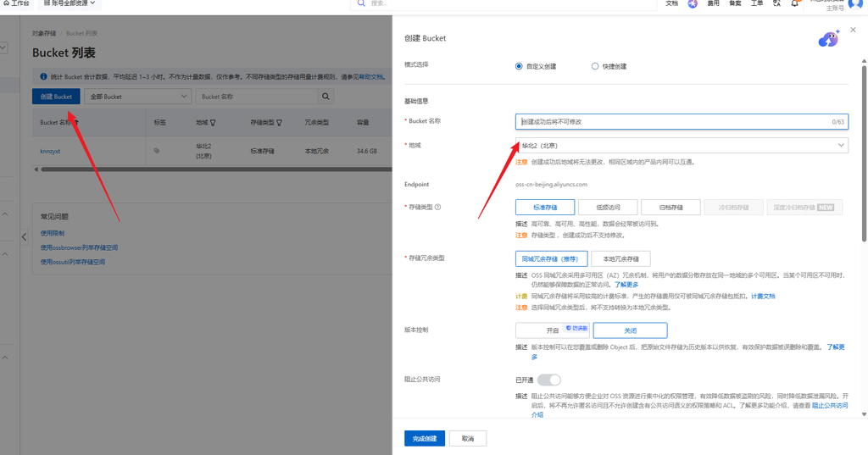Click the panel scrollbar down arrow
Screen dimensions: 868x455
pos(864,414)
